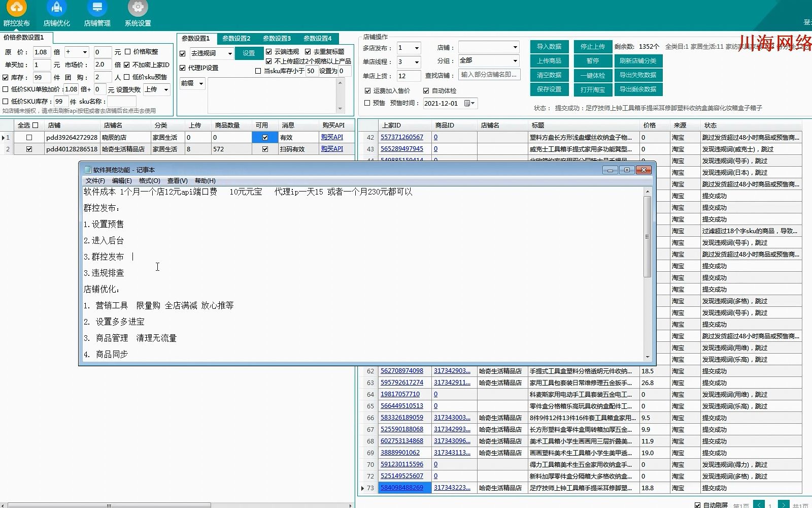The width and height of the screenshot is (812, 508).
Task: Open the 店铺优化 rocket icon
Action: (57, 8)
